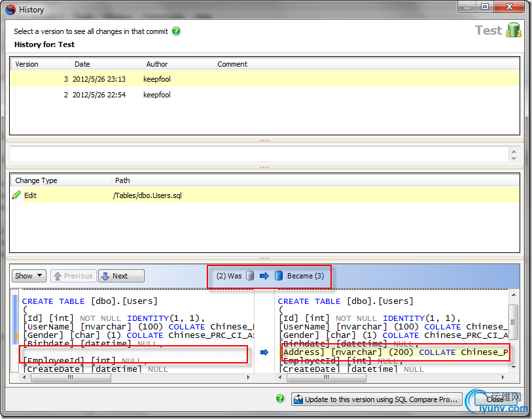This screenshot has width=532, height=419.
Task: Click right pane scroll-right arrow
Action: (503, 377)
